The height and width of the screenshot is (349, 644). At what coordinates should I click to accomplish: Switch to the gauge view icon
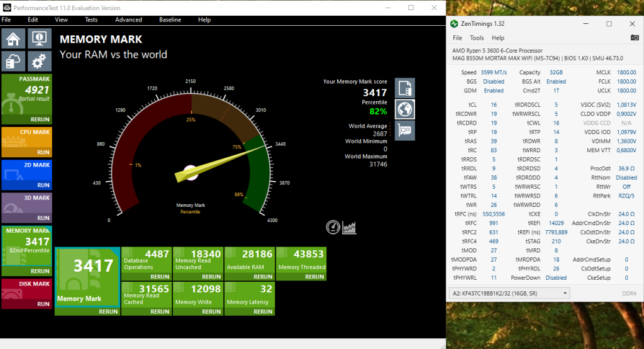pos(333,227)
